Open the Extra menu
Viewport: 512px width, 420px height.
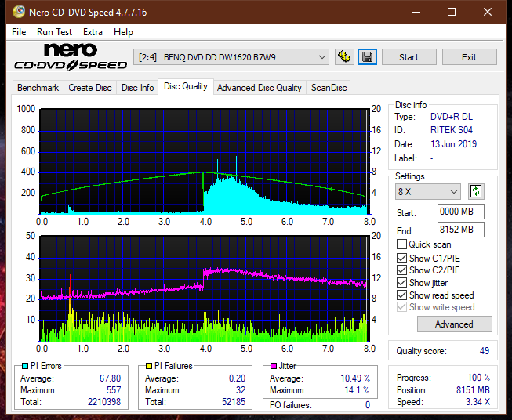pyautogui.click(x=93, y=32)
